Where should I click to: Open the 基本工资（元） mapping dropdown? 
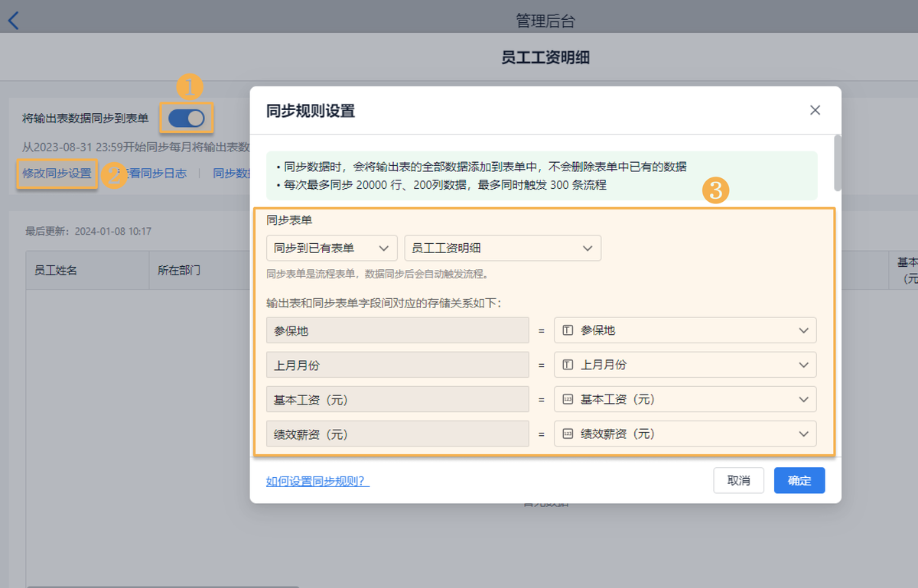click(x=685, y=399)
